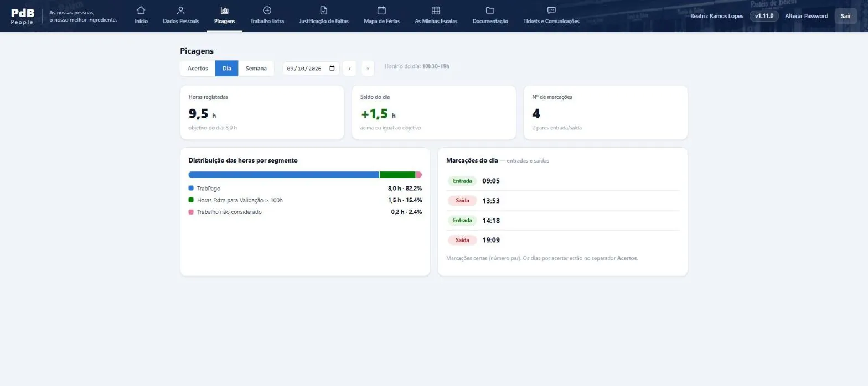Viewport: 868px width, 386px height.
Task: Click the objetivo do dia: 8,0 h text
Action: click(x=213, y=128)
